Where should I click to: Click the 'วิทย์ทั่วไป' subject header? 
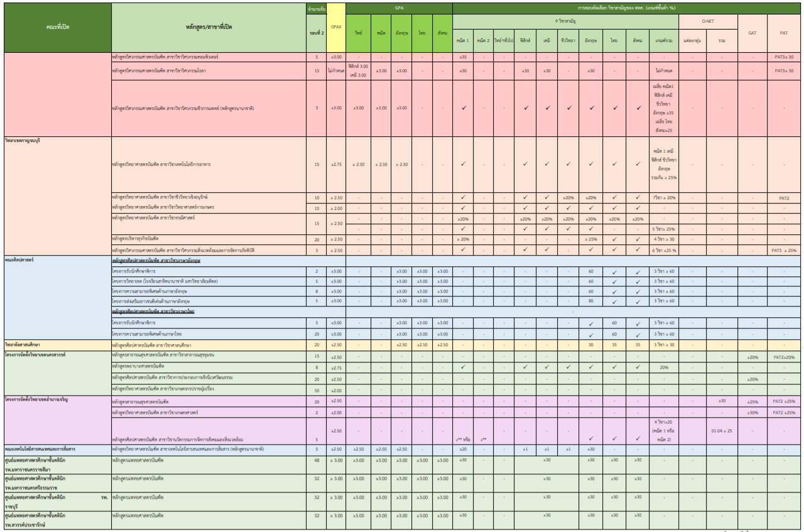pos(504,40)
